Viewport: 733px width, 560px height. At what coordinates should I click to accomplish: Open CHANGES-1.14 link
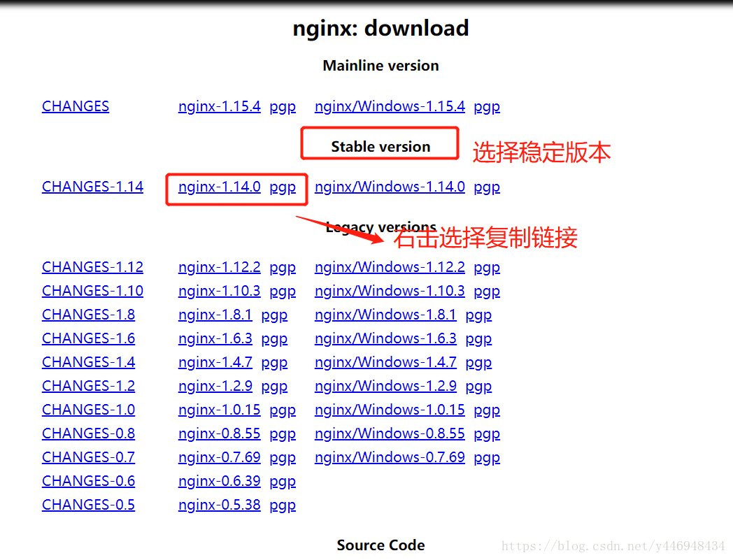[92, 187]
